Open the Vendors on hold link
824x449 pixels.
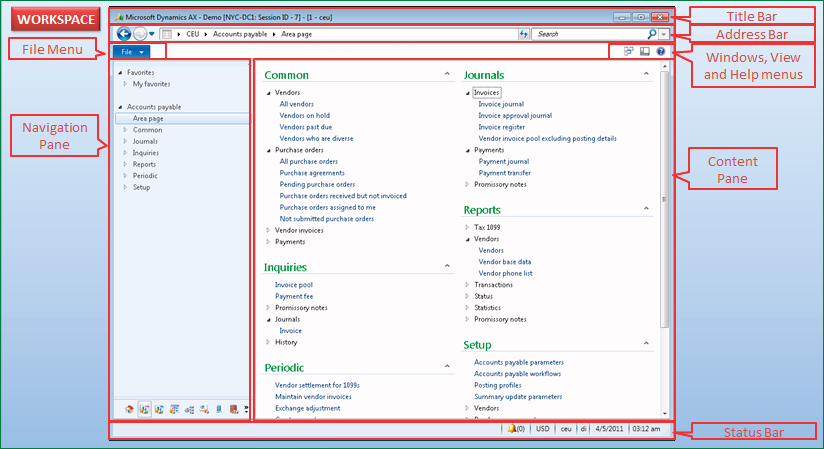point(305,116)
